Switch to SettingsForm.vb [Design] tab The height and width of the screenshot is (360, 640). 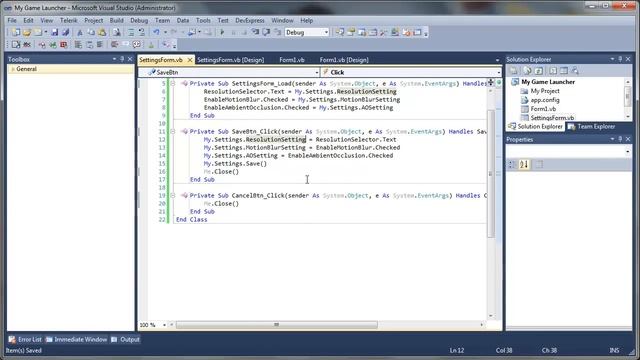coord(231,60)
